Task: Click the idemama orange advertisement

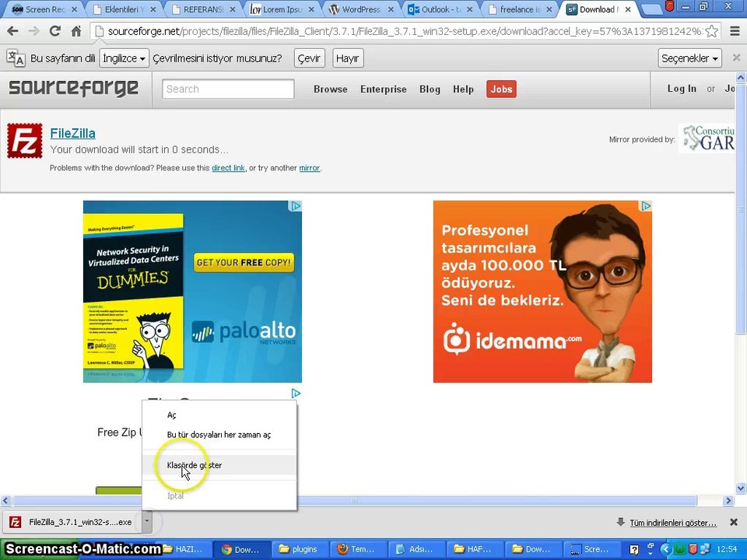Action: pyautogui.click(x=542, y=292)
